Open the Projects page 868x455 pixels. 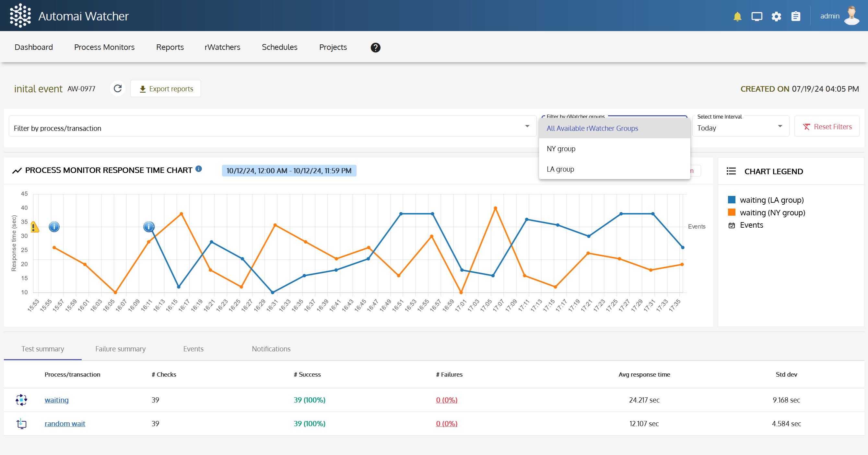[x=333, y=47]
